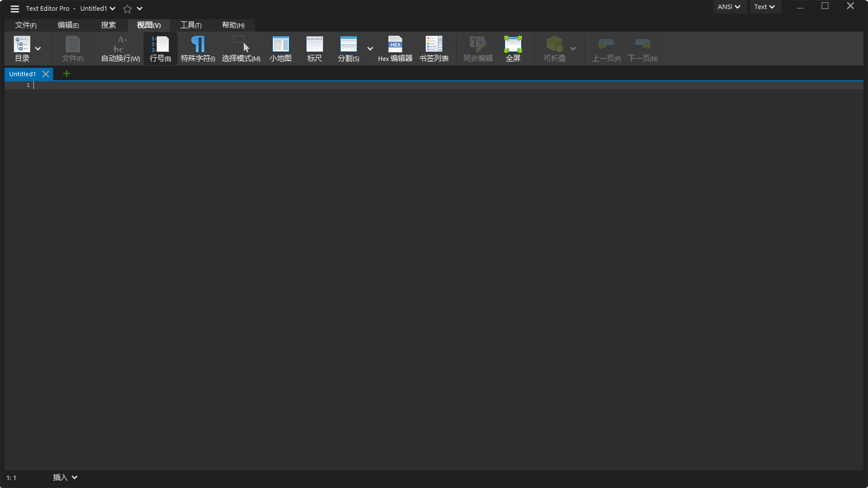Enter 全屏 (fullscreen) mode
The height and width of the screenshot is (488, 868).
[x=513, y=48]
